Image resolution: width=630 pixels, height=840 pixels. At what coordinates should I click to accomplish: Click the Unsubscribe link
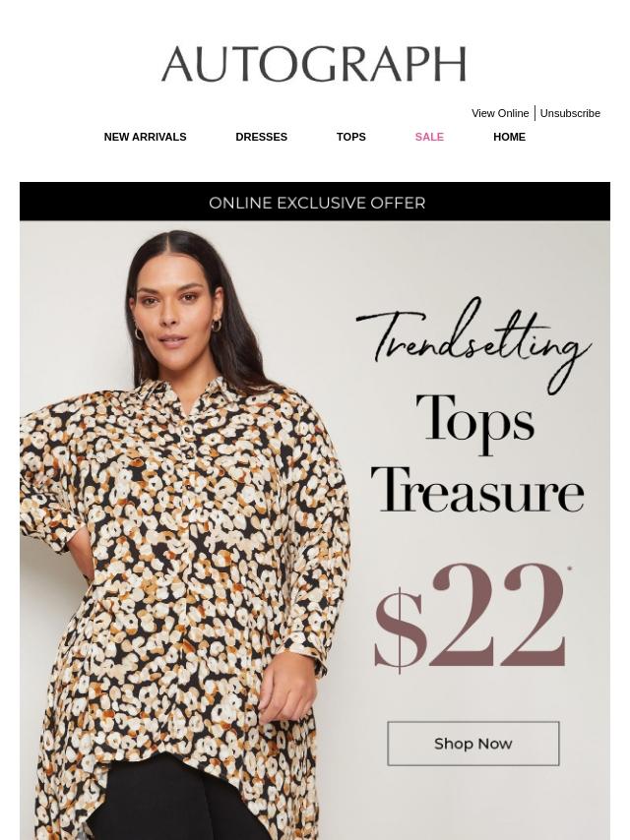[x=570, y=113]
